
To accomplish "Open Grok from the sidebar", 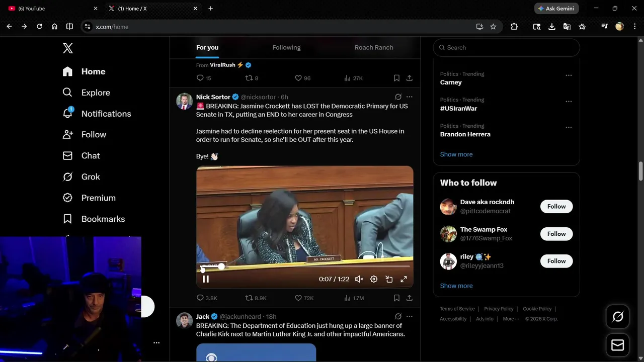I will [x=81, y=177].
